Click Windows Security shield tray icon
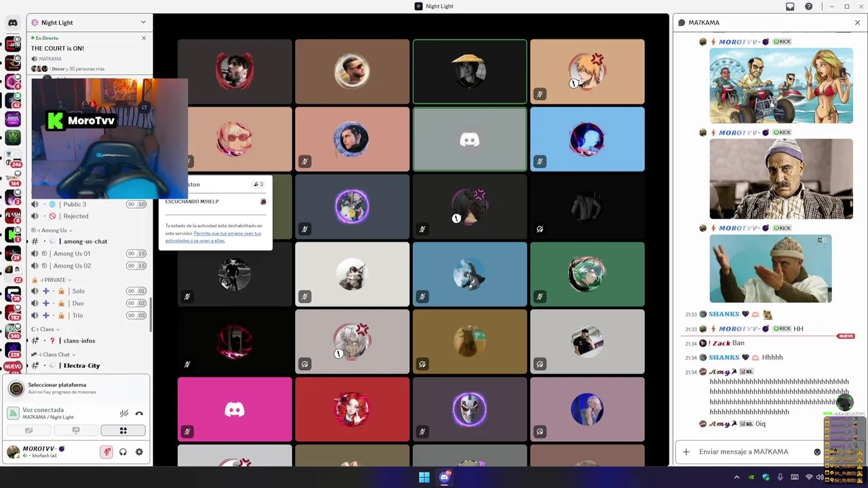The height and width of the screenshot is (488, 868). (766, 477)
